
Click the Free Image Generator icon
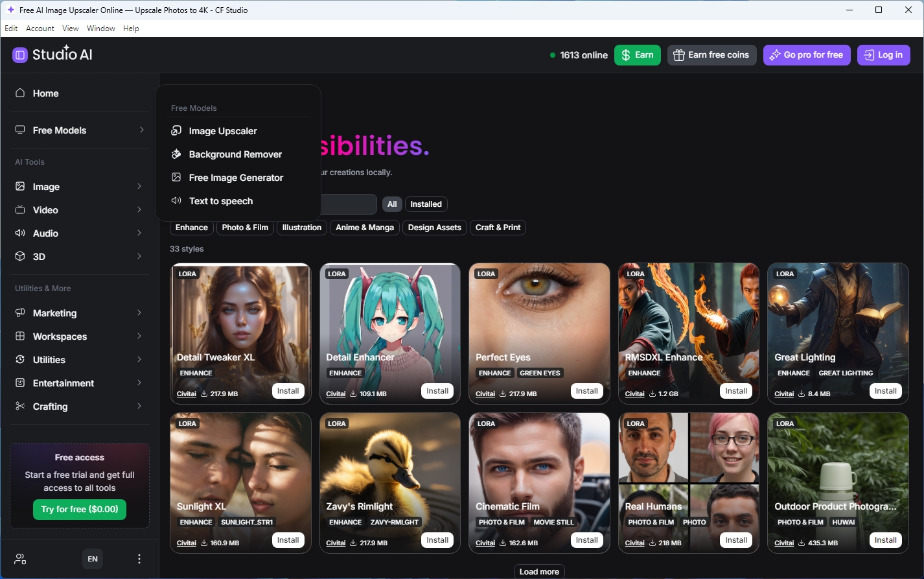[x=176, y=177]
